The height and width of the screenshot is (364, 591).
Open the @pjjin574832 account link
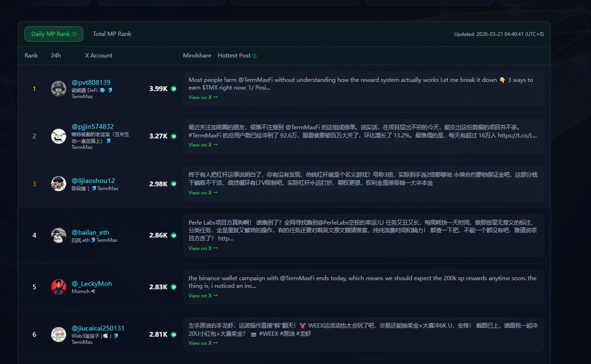coord(93,127)
